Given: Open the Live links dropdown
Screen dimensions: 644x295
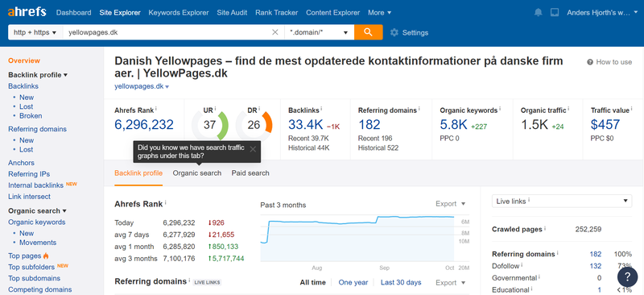Looking at the screenshot, I should point(561,202).
